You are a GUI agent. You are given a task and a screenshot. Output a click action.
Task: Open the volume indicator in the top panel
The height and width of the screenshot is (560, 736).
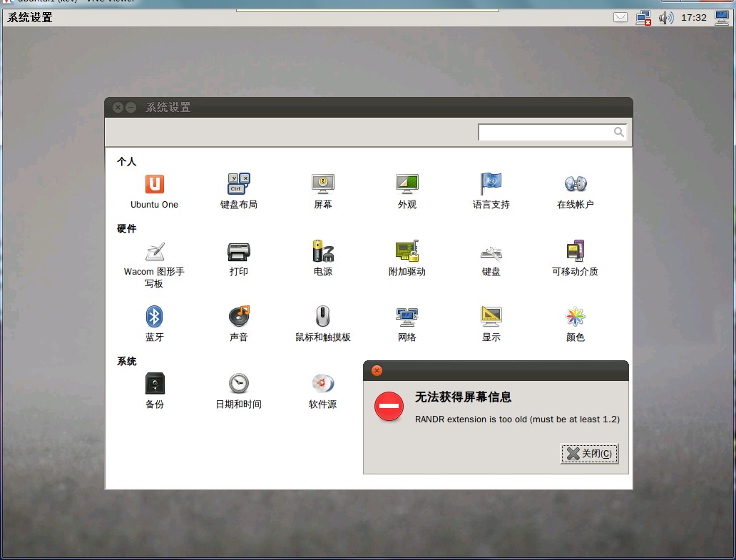pos(665,18)
